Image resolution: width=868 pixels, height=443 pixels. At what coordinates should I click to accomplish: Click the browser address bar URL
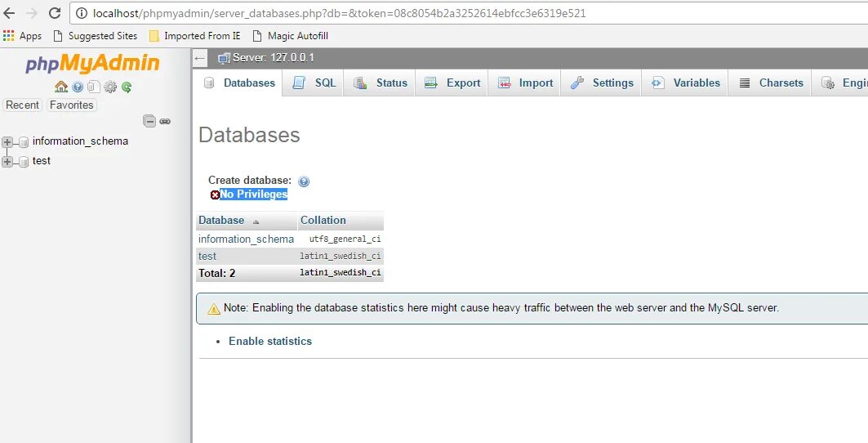point(340,13)
